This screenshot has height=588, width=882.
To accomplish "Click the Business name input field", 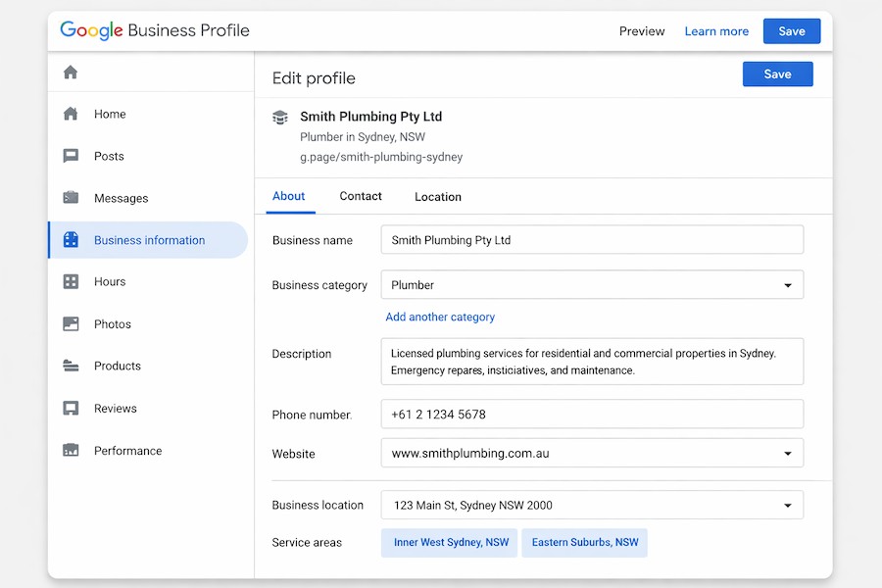I will [592, 240].
